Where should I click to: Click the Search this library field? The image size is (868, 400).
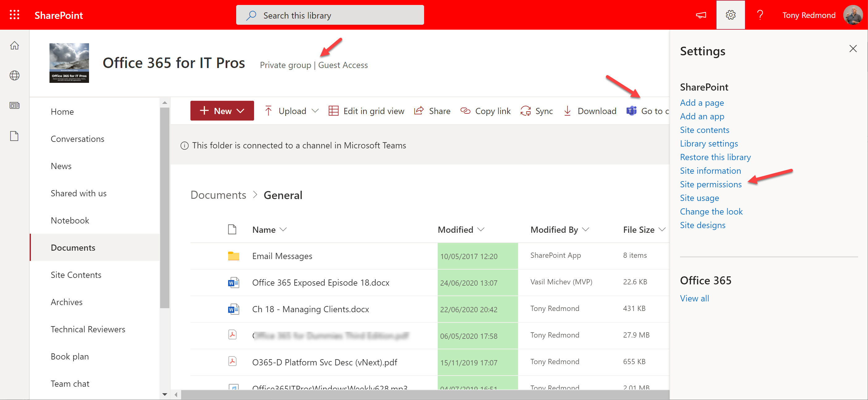330,15
